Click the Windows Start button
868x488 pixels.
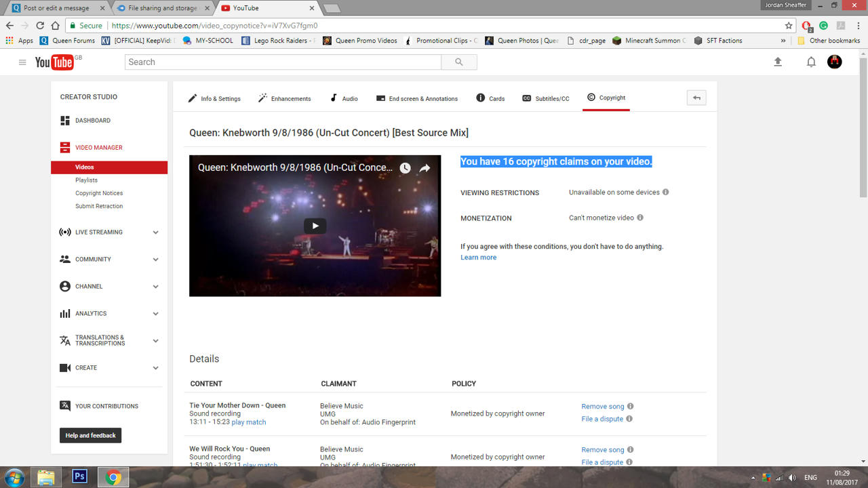click(x=14, y=477)
